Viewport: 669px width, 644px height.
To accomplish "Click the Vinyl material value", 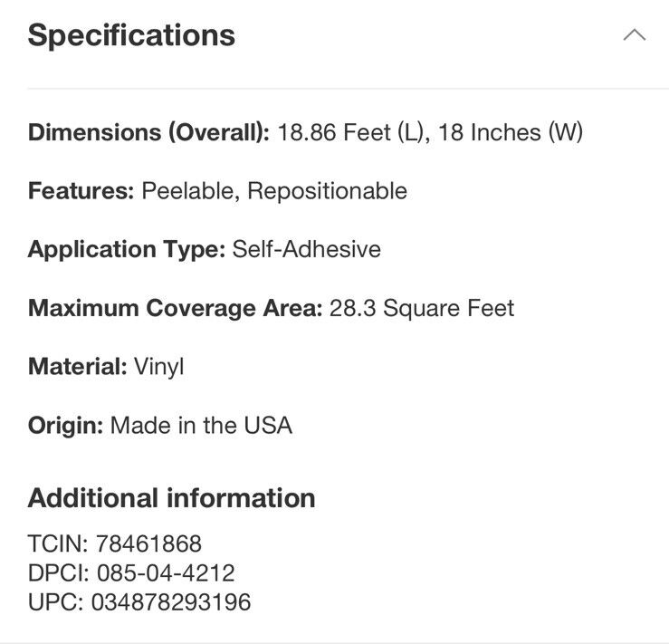I will [x=159, y=367].
